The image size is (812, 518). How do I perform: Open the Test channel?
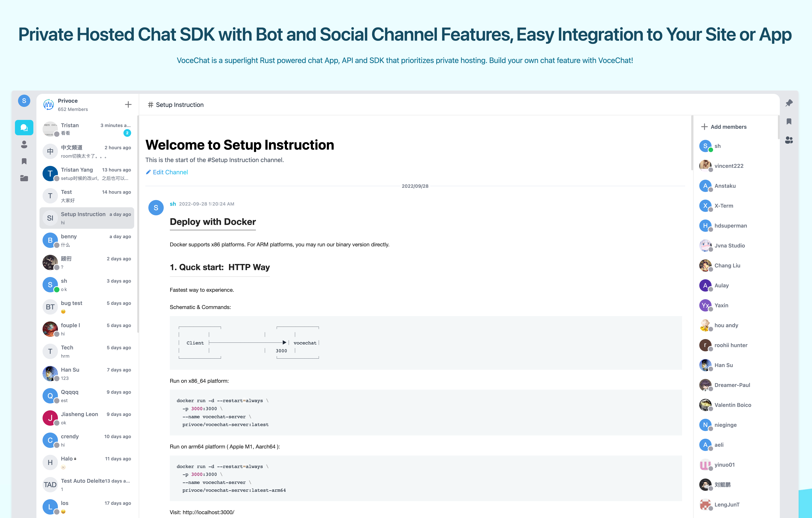(x=87, y=196)
